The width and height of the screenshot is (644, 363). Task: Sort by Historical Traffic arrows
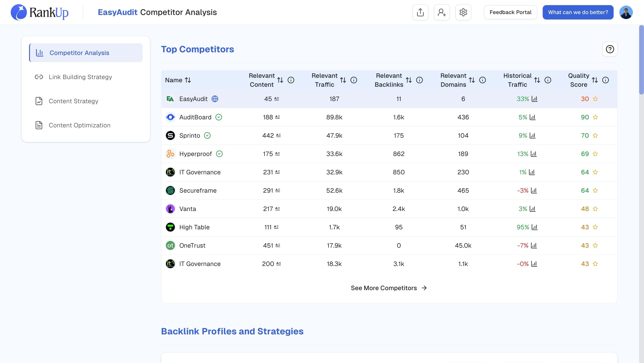point(537,80)
